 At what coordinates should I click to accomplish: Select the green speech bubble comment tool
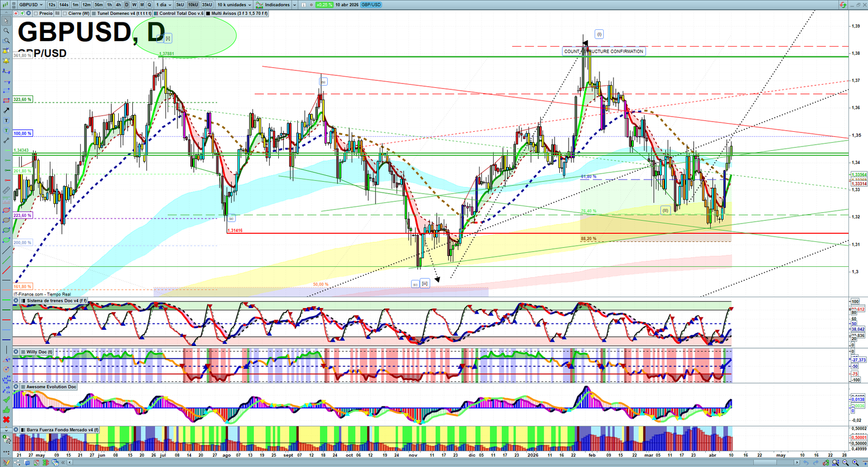(6, 130)
